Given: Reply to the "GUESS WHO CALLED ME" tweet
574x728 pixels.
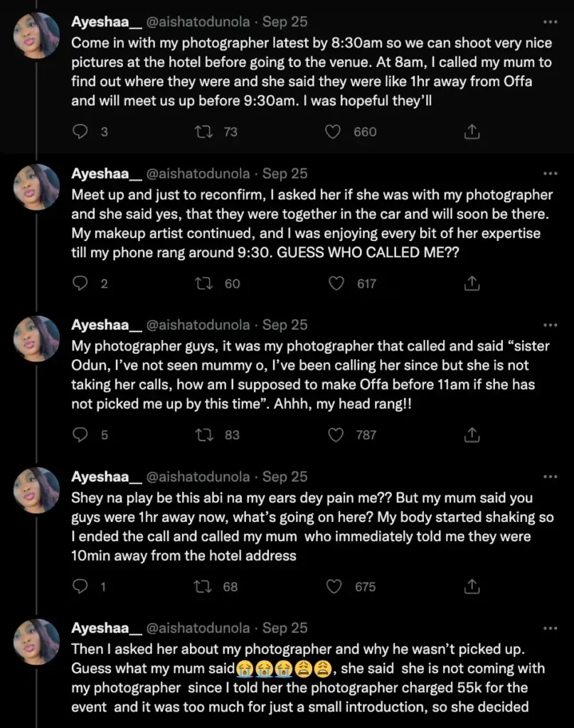Looking at the screenshot, I should tap(81, 284).
